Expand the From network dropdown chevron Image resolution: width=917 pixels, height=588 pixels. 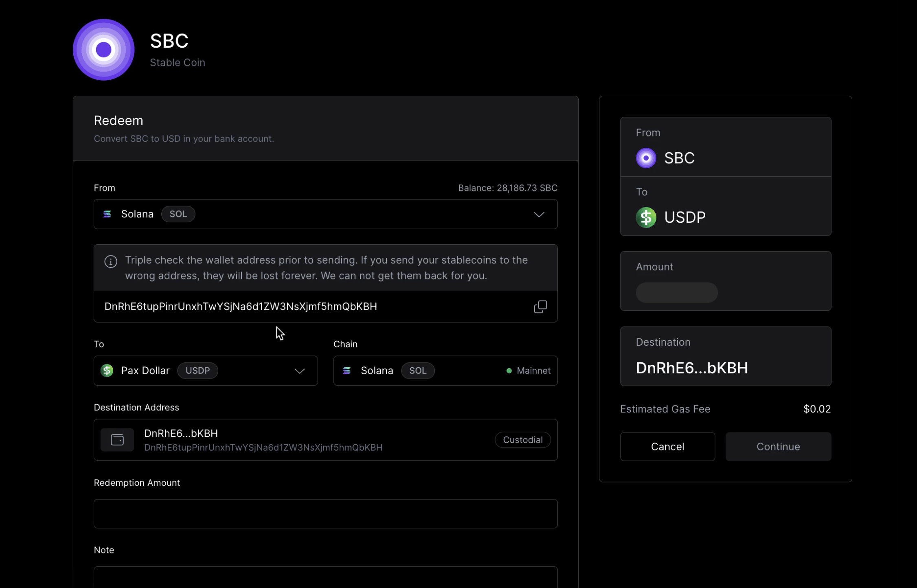pyautogui.click(x=539, y=215)
